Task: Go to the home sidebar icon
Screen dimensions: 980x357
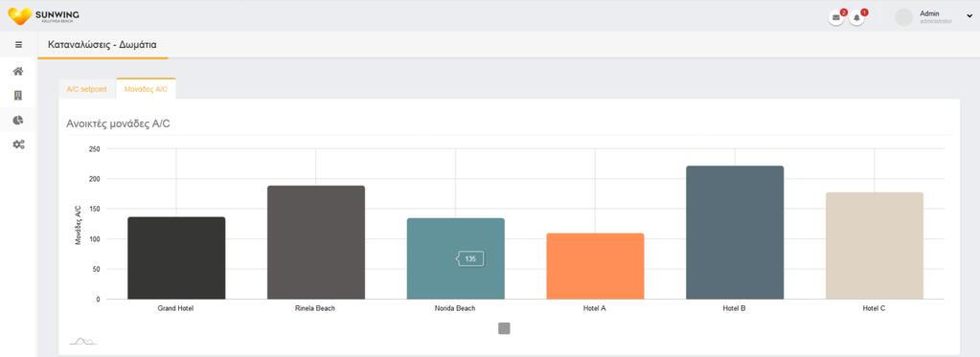Action: [x=19, y=71]
